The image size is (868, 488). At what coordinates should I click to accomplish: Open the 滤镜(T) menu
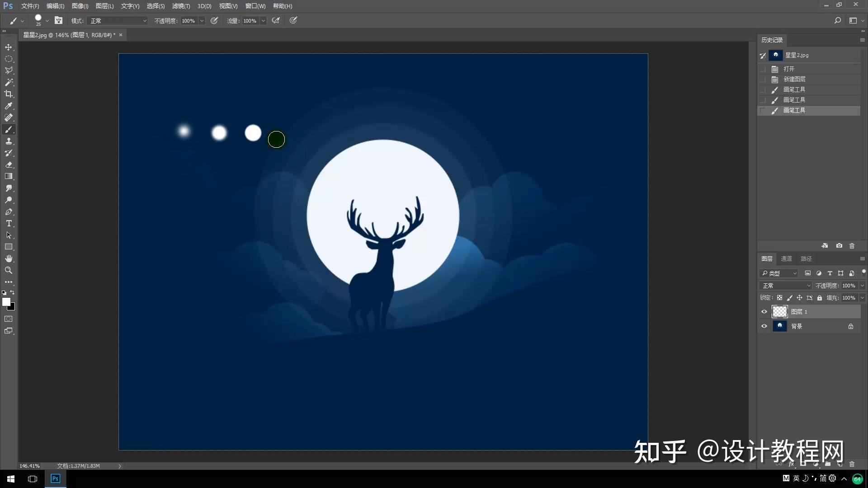coord(181,6)
